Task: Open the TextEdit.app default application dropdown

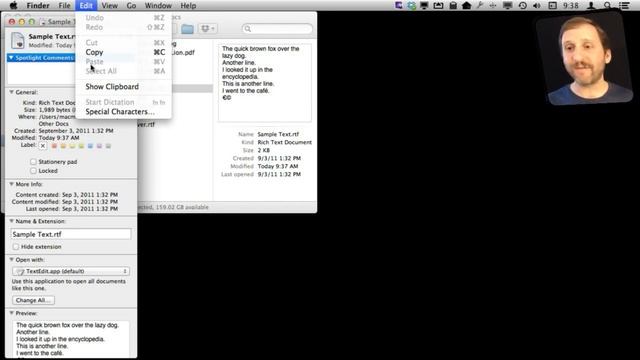Action: coord(71,271)
